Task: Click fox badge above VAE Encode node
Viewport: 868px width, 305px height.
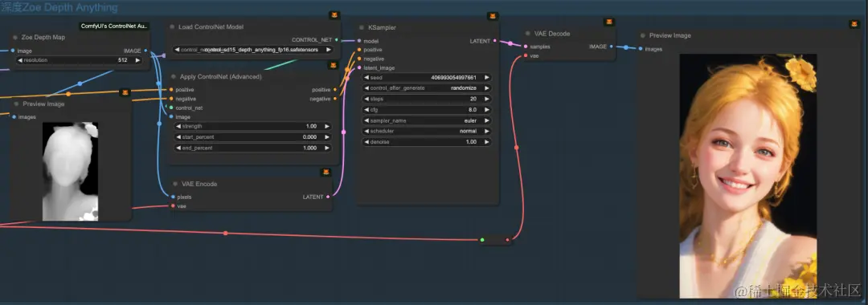Action: click(x=326, y=173)
